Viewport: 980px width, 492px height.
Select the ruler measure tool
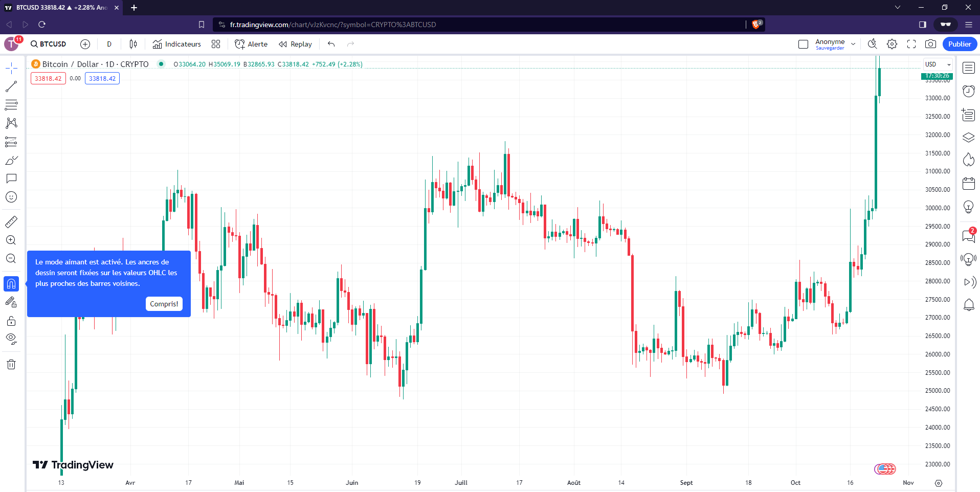[x=11, y=221]
